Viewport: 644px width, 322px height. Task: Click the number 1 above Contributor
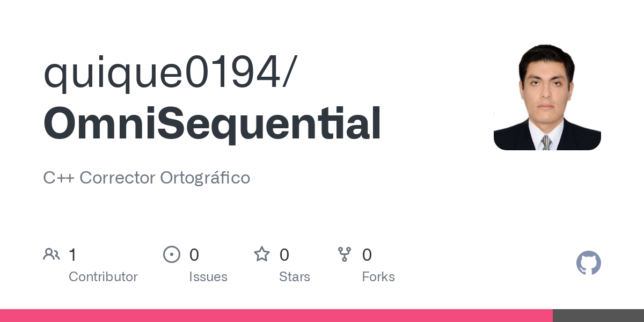(72, 255)
